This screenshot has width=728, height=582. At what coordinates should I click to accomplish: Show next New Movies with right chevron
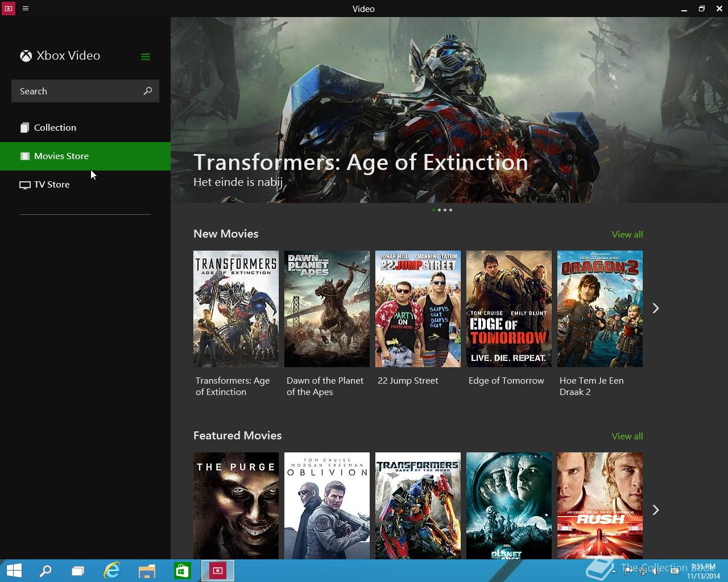[x=655, y=308]
